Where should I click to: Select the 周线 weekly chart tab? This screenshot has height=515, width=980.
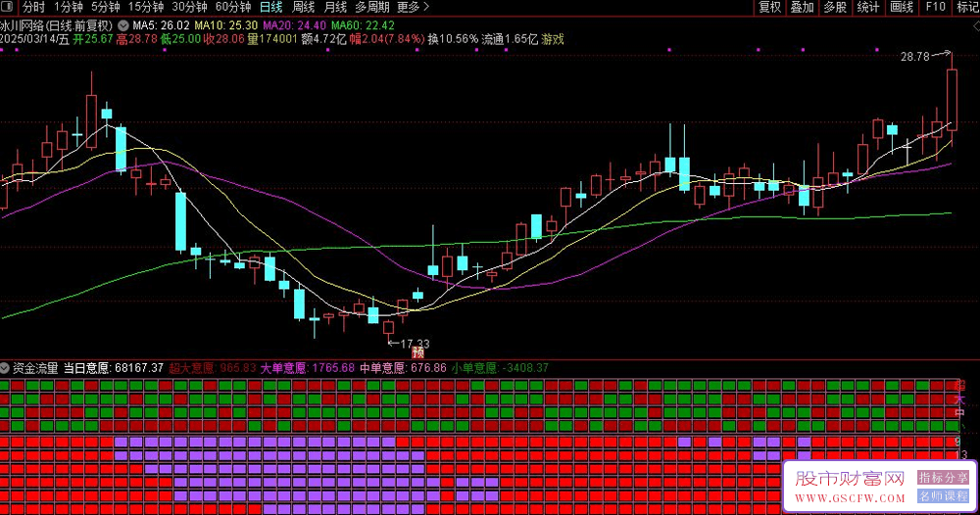(x=303, y=7)
